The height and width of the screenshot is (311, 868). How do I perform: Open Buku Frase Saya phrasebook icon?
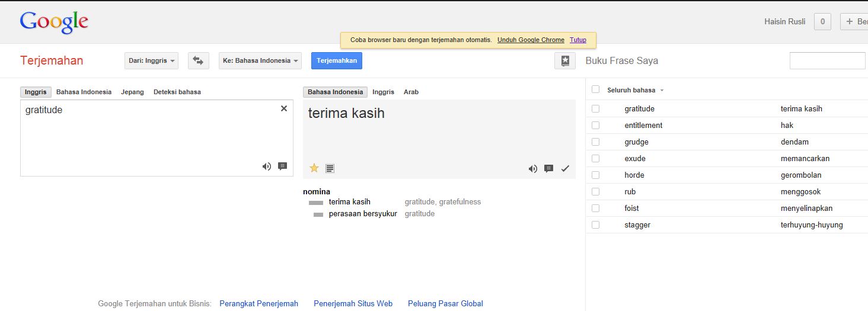tap(565, 60)
